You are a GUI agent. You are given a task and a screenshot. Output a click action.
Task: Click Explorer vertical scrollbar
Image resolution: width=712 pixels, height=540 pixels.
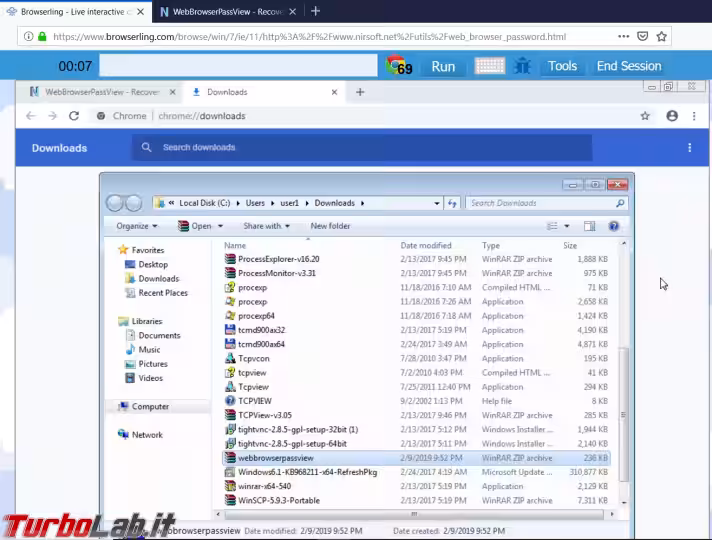pyautogui.click(x=624, y=415)
